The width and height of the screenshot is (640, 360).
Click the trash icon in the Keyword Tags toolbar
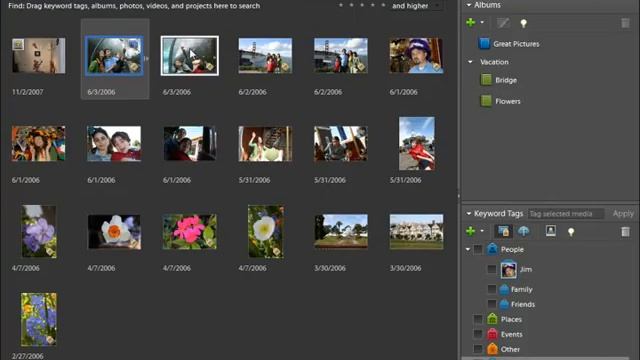tap(625, 231)
